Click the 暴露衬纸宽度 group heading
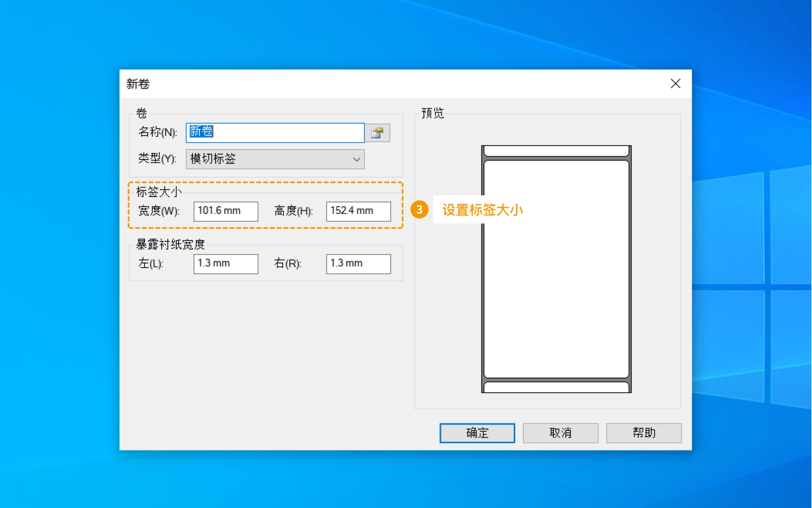The image size is (812, 508). click(170, 244)
